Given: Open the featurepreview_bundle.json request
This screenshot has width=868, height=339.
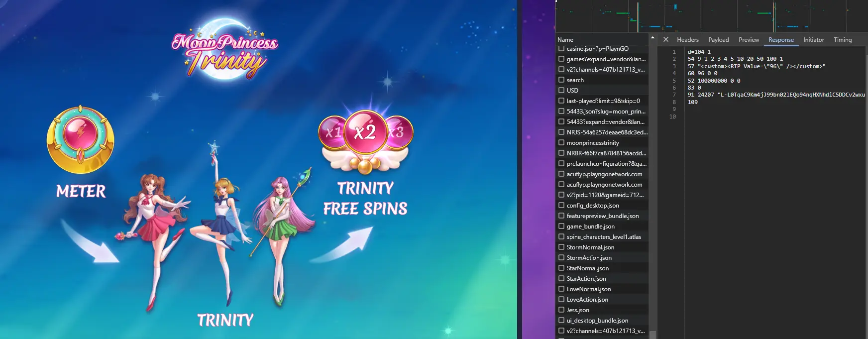Looking at the screenshot, I should click(x=602, y=216).
